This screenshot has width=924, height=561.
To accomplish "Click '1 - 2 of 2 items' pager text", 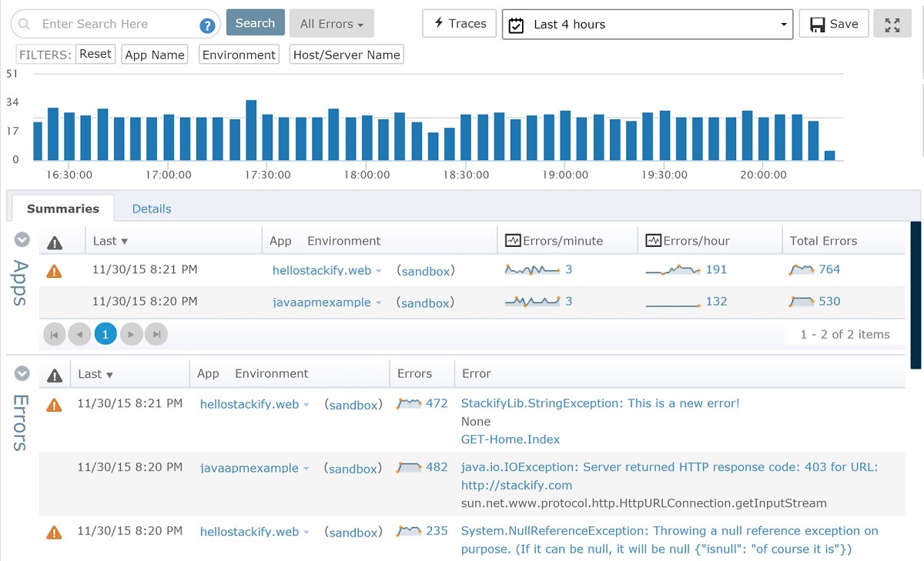I will (845, 335).
